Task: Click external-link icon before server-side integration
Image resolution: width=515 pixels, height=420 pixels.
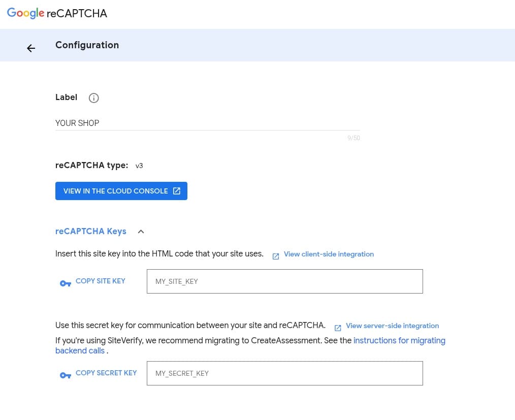Action: pyautogui.click(x=338, y=328)
